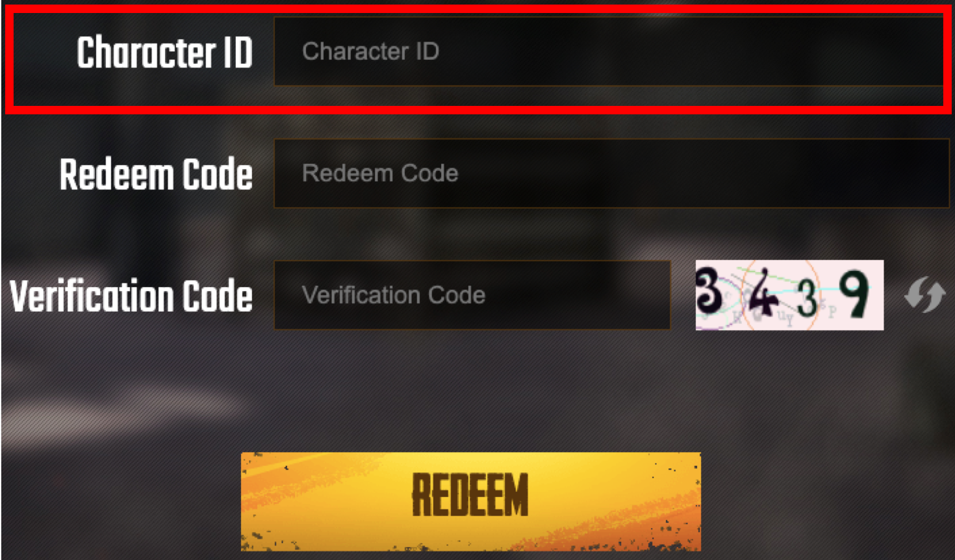Click the bold digit 9 in the captcha
Screen dimensions: 955x560
[x=854, y=294]
